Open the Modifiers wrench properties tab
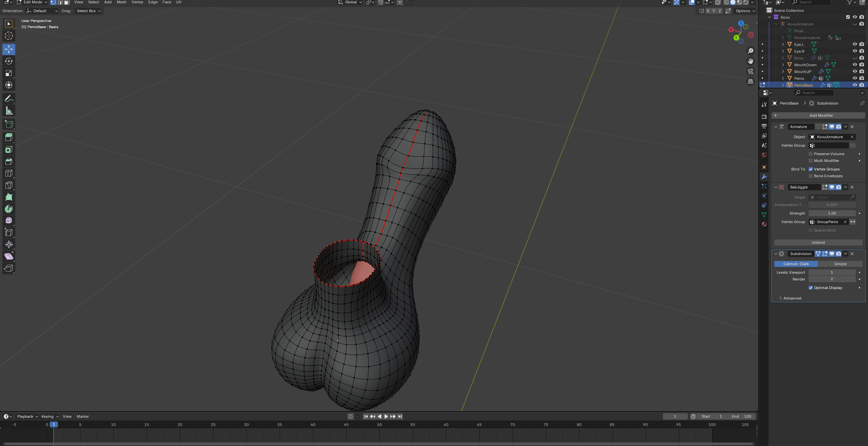This screenshot has height=446, width=868. click(x=764, y=177)
